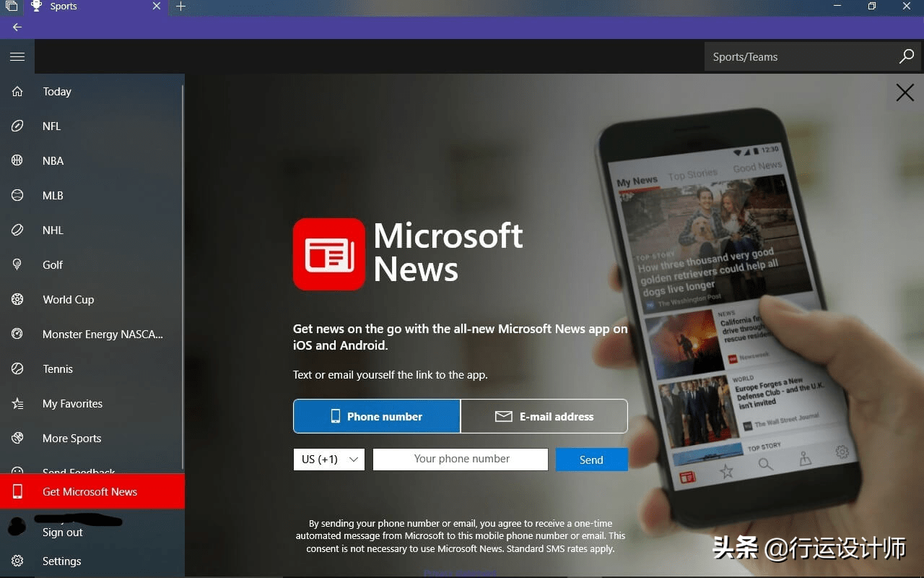924x578 pixels.
Task: Select the Phone number option
Action: tap(376, 416)
